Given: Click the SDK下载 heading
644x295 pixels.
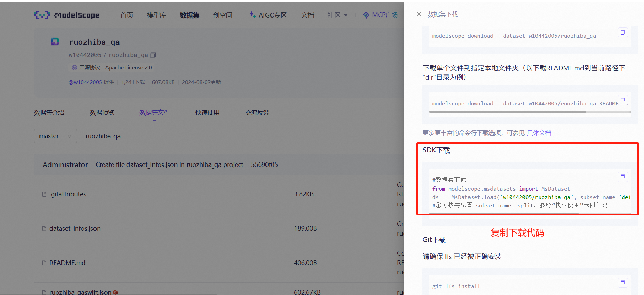Looking at the screenshot, I should 436,150.
